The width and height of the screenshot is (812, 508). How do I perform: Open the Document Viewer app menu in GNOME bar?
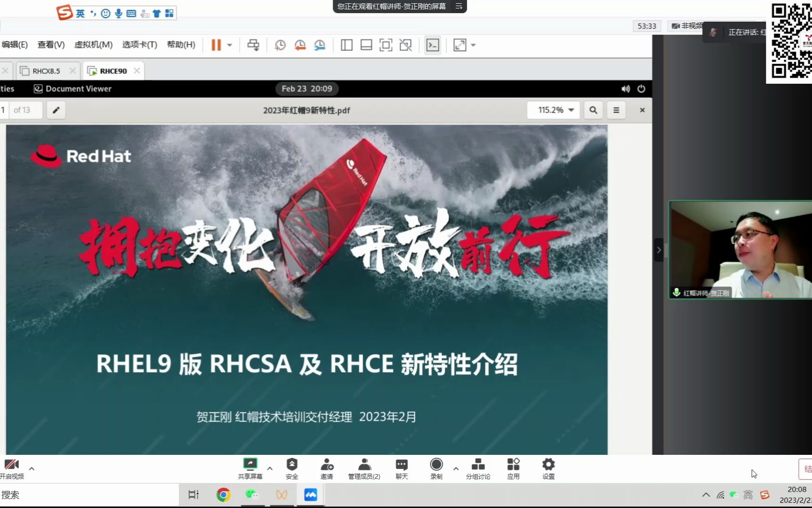[x=73, y=88]
